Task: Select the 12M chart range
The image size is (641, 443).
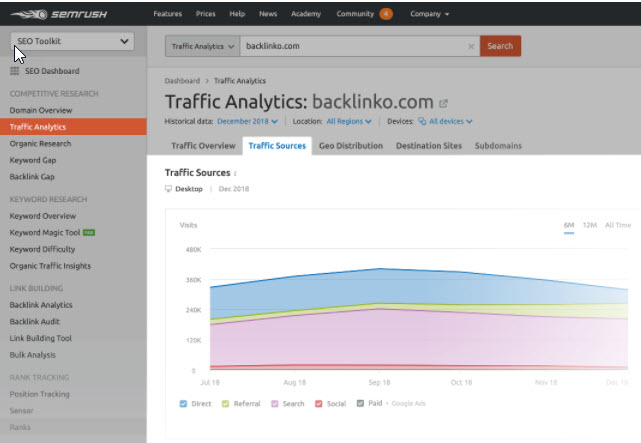Action: coord(589,225)
